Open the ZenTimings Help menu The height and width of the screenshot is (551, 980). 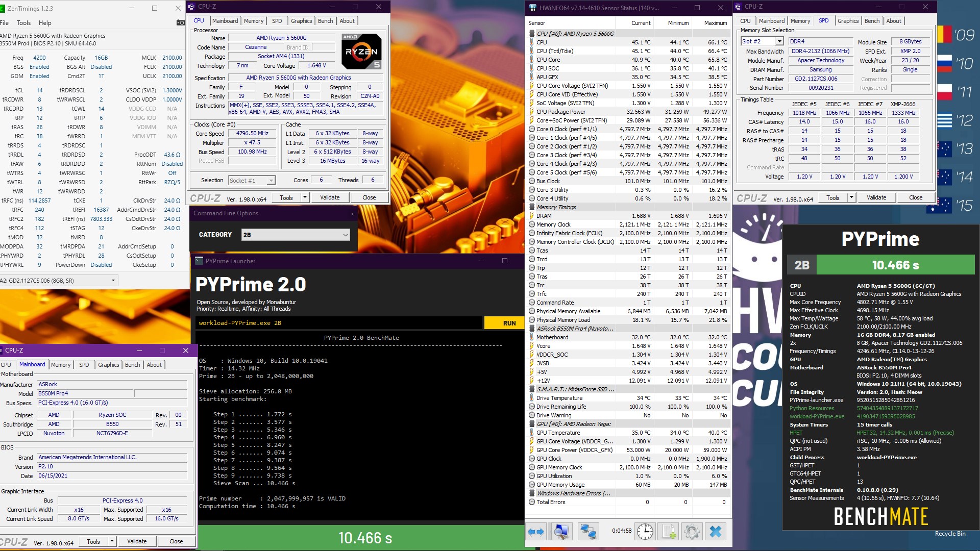click(x=45, y=23)
